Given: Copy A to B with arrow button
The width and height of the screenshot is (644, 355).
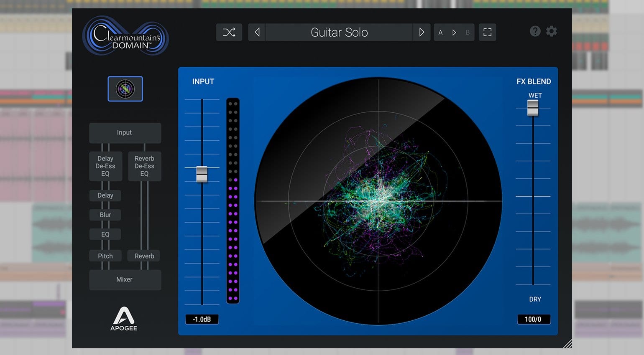Looking at the screenshot, I should pos(454,32).
